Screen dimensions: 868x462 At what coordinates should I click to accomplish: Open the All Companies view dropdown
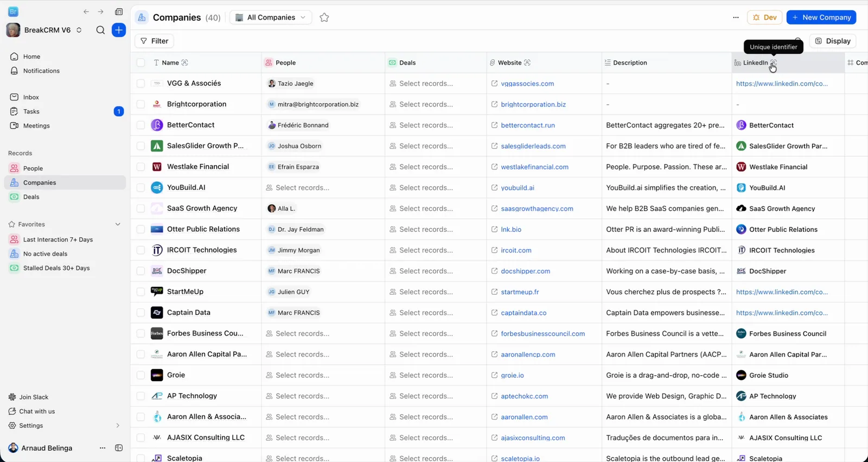[x=271, y=17]
